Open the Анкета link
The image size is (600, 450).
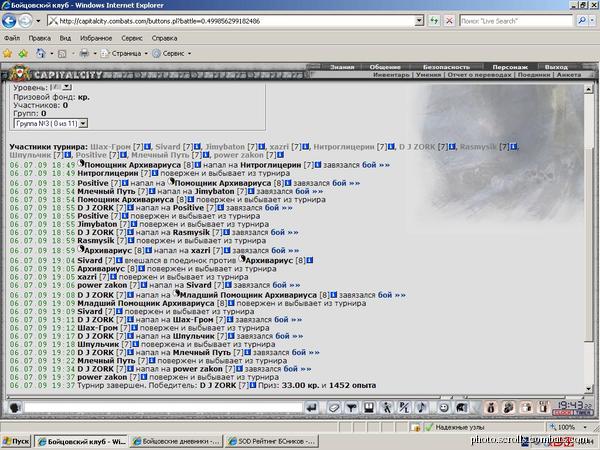point(569,75)
